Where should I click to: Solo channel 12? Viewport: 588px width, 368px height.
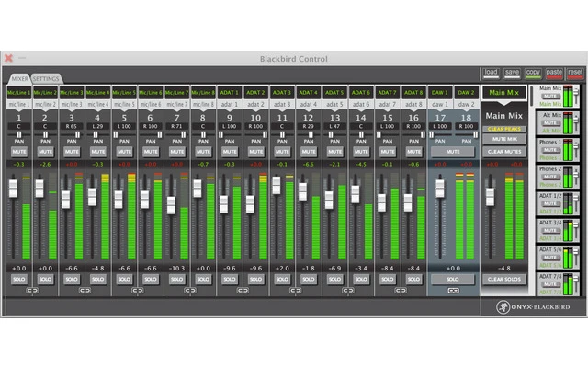tap(309, 280)
